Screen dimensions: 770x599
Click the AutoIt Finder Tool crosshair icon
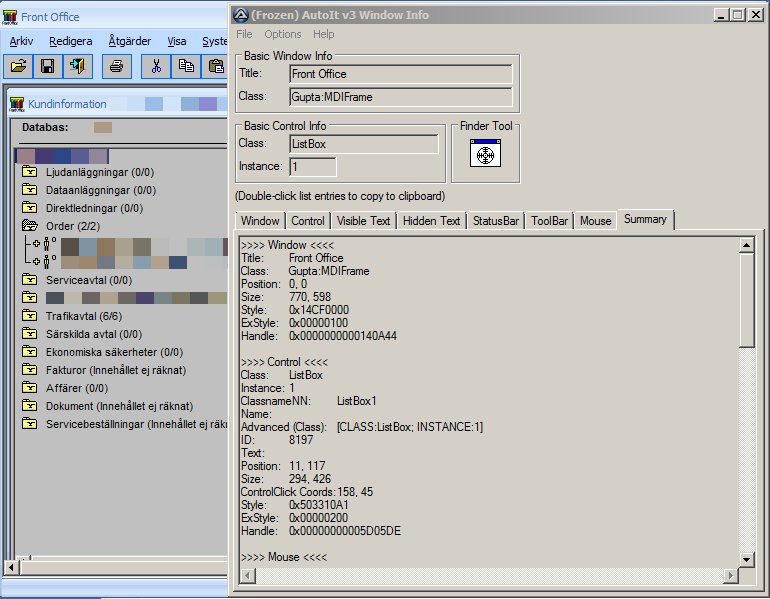(485, 155)
